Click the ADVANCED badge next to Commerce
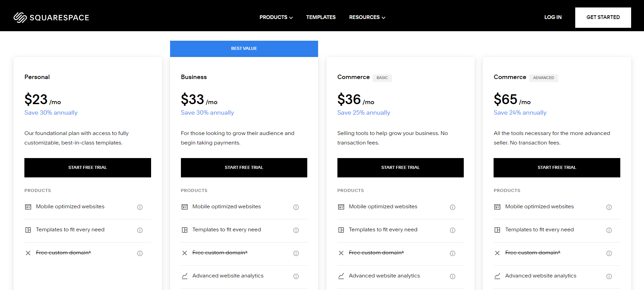644x290 pixels. pos(543,78)
